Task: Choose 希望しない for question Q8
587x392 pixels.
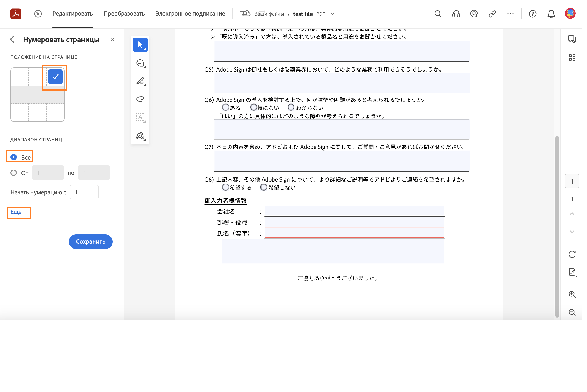Action: click(x=264, y=187)
